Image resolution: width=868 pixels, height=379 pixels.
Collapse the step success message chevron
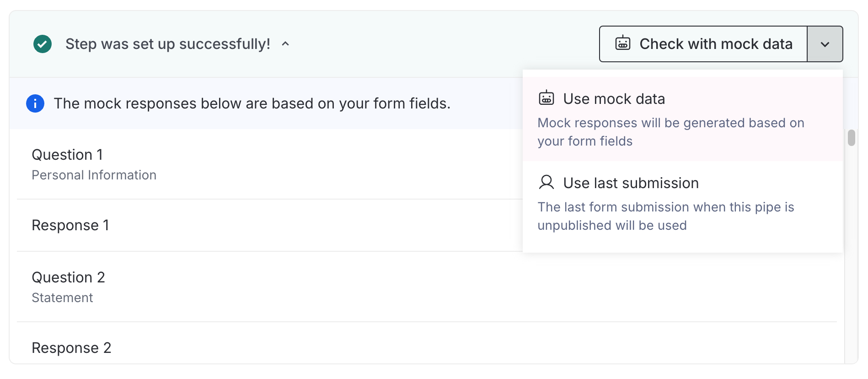(x=285, y=44)
